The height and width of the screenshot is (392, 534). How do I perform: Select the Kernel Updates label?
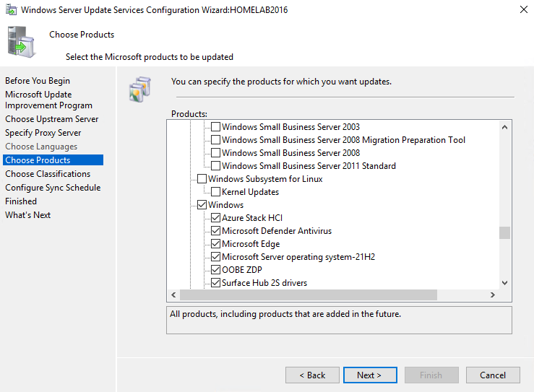tap(250, 191)
